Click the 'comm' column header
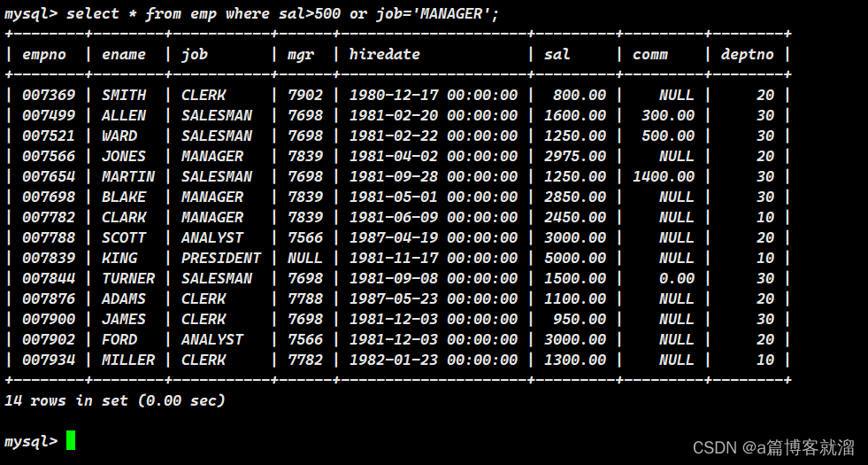This screenshot has height=465, width=868. pyautogui.click(x=650, y=55)
